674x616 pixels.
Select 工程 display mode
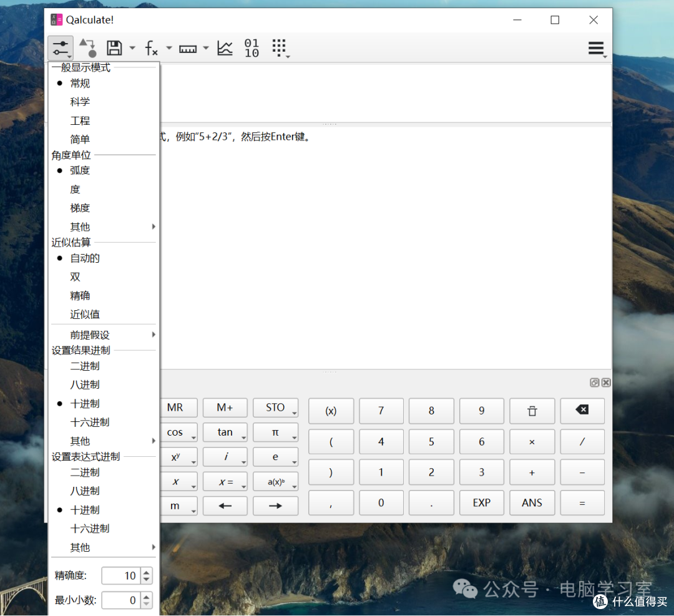(x=104, y=121)
